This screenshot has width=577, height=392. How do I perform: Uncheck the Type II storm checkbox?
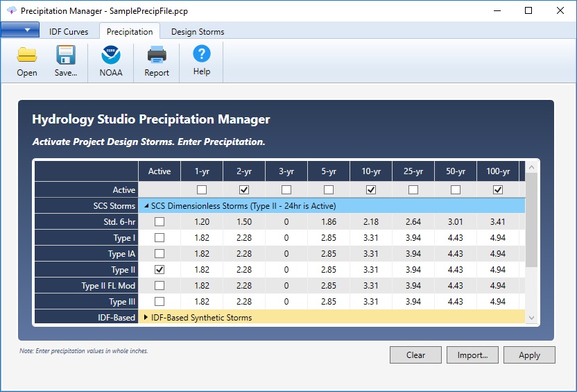160,269
